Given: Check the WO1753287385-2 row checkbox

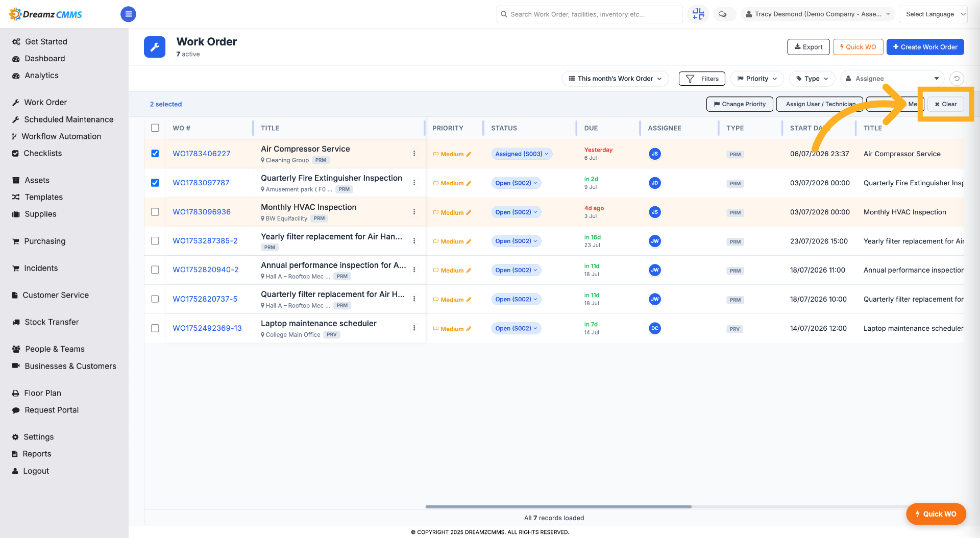Looking at the screenshot, I should (155, 241).
